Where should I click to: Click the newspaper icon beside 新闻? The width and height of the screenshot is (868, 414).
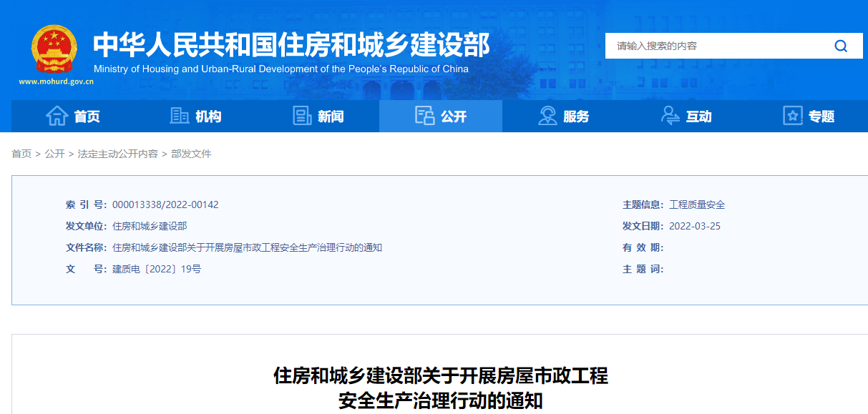tap(302, 116)
